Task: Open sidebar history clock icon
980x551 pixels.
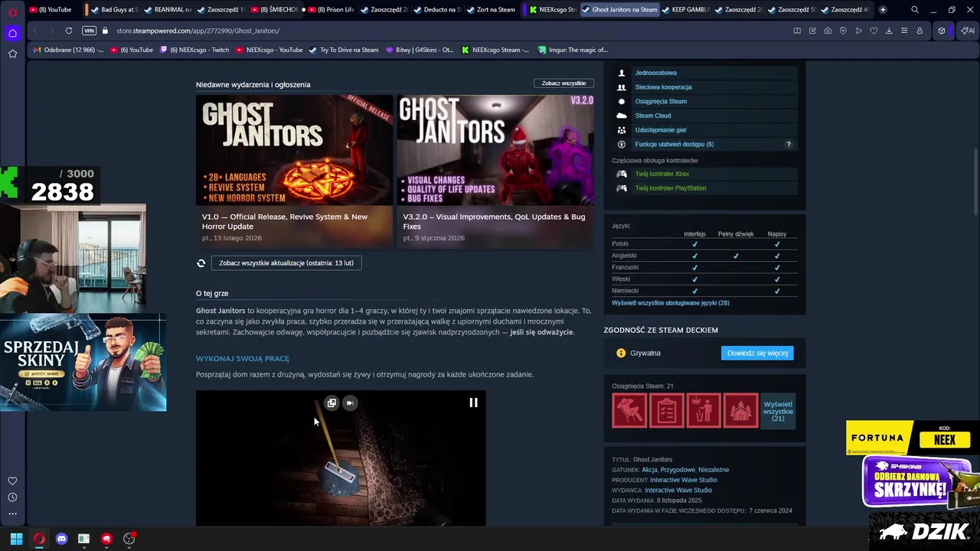Action: 12,497
